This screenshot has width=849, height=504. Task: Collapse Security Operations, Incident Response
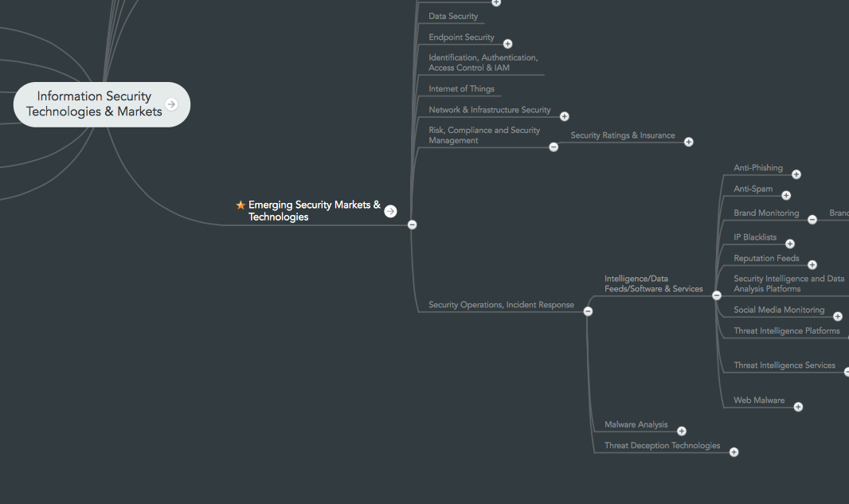pyautogui.click(x=588, y=311)
